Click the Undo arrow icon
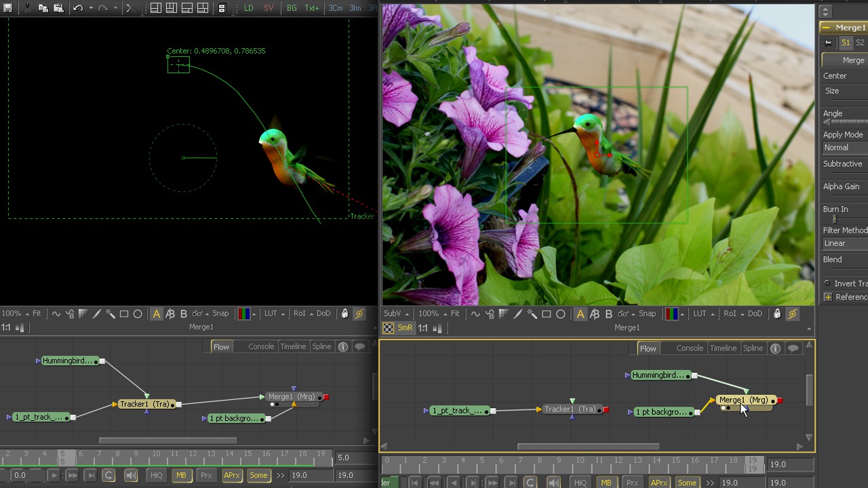The width and height of the screenshot is (868, 488). click(78, 8)
